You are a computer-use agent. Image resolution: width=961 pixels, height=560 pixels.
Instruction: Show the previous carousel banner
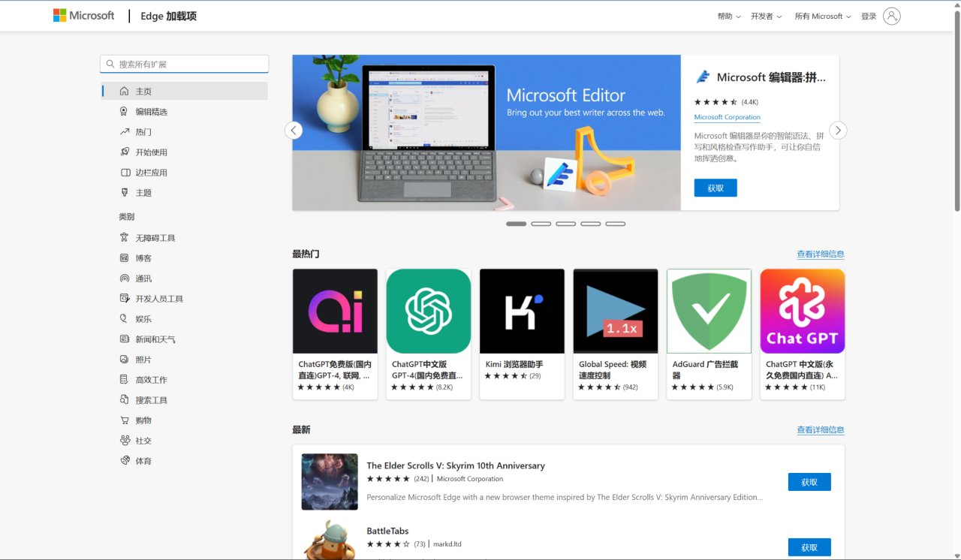(294, 130)
